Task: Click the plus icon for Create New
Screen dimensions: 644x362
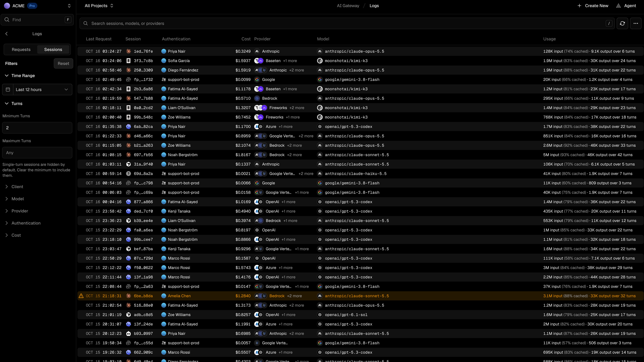Action: (x=579, y=6)
